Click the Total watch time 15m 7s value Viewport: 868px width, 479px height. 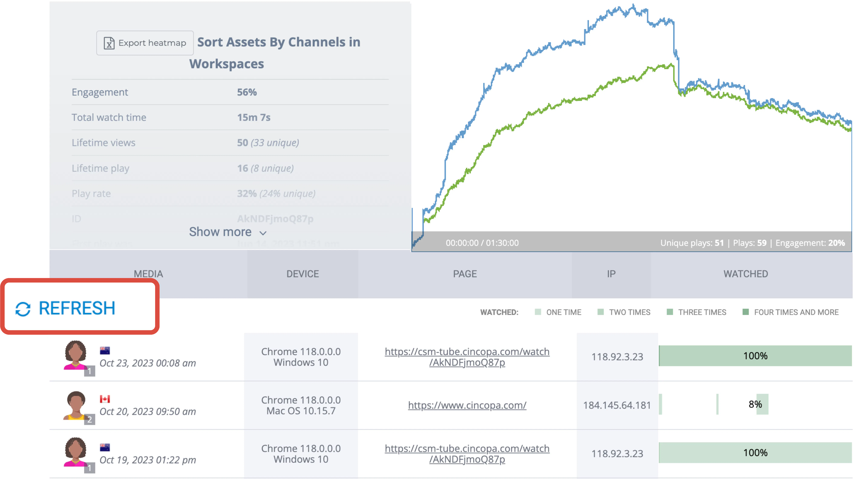point(253,117)
